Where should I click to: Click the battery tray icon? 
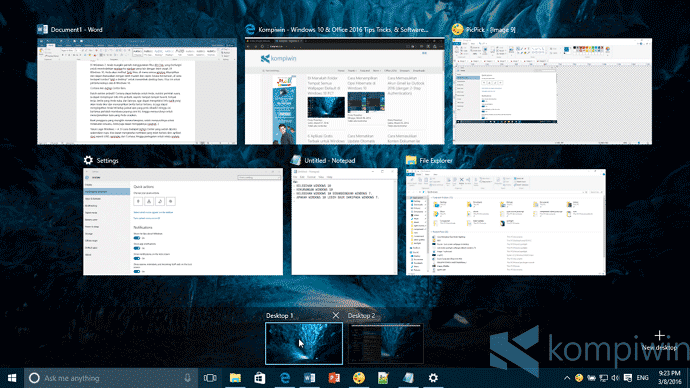tap(591, 378)
